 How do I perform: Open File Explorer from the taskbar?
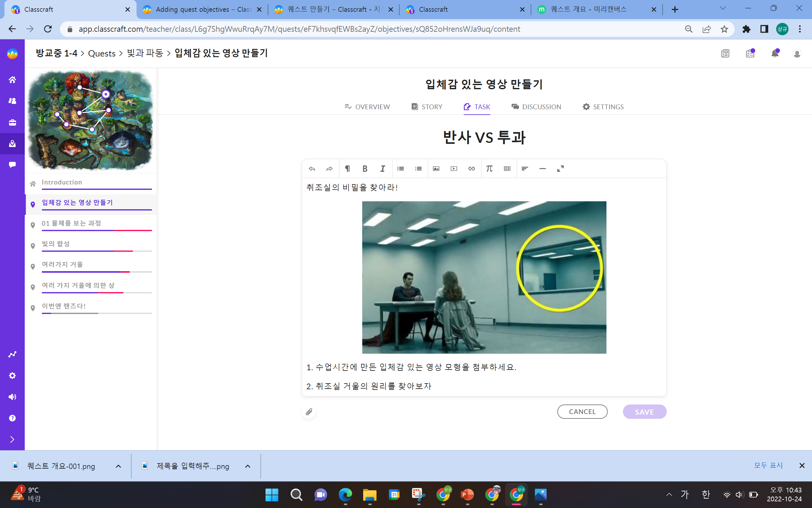pos(370,495)
